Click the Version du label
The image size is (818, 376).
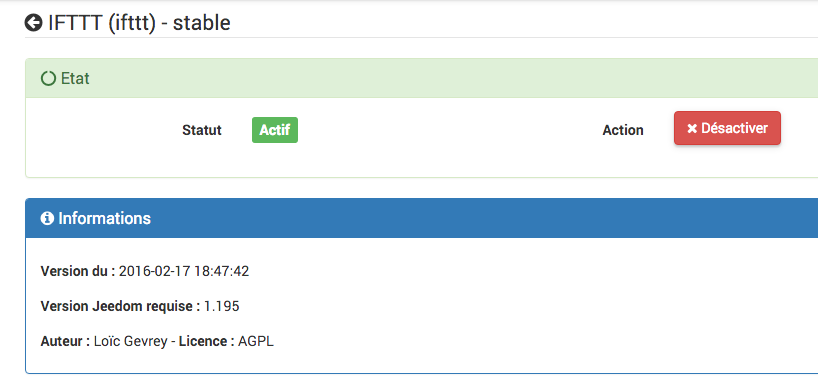tap(78, 271)
